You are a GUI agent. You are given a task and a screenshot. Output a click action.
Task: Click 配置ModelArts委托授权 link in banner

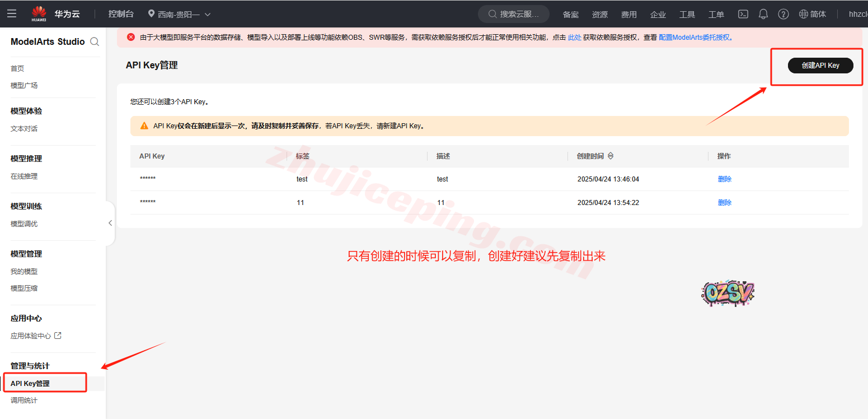[695, 38]
